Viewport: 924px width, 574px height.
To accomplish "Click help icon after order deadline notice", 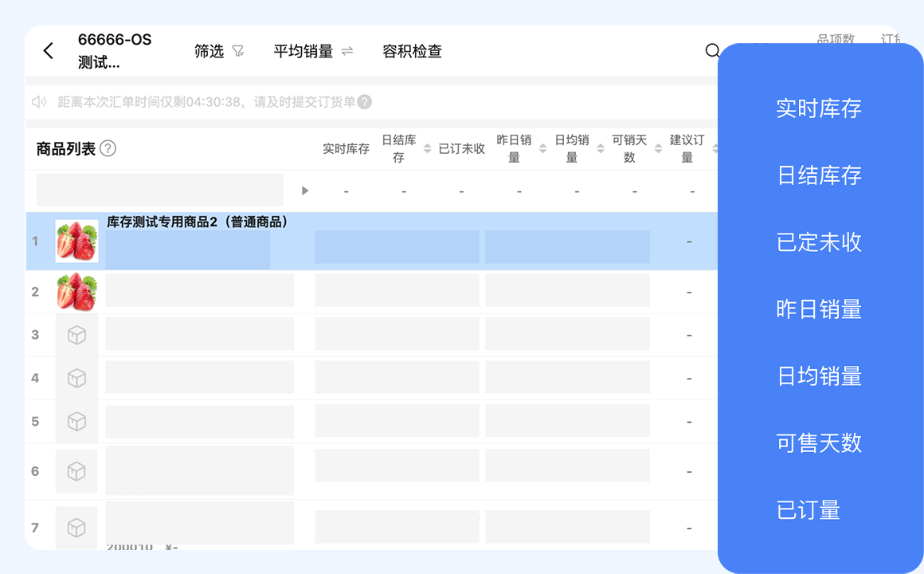I will coord(365,102).
